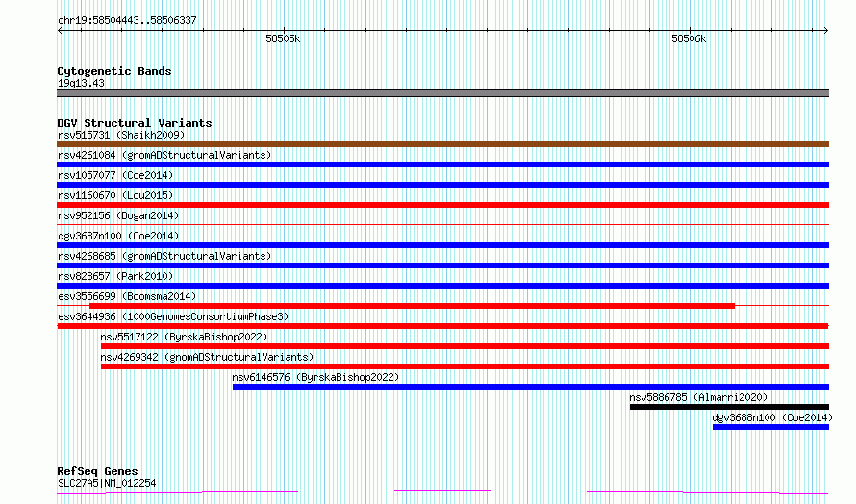
Task: Select blue bar under nsv4261084 label
Action: coord(442,164)
